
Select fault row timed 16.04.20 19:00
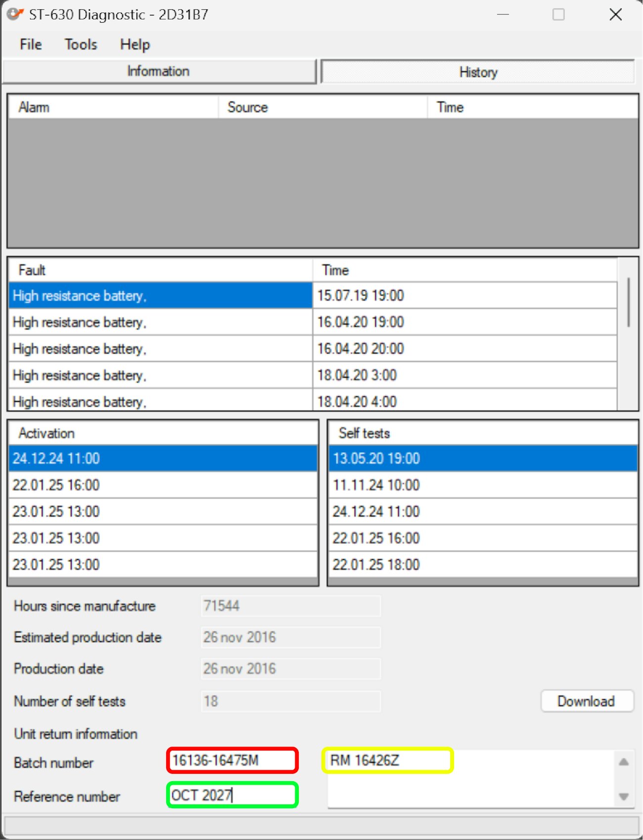click(x=312, y=322)
